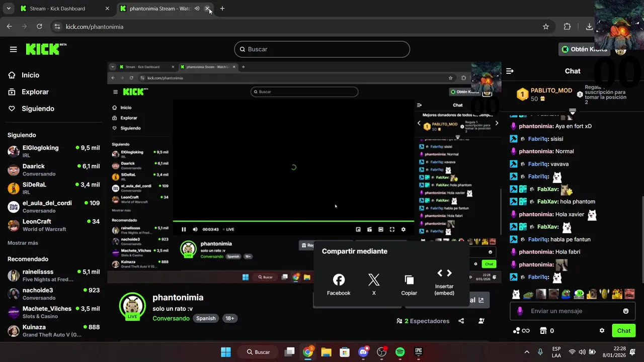644x362 pixels.
Task: Click the Spanish language tag
Action: tap(206, 318)
